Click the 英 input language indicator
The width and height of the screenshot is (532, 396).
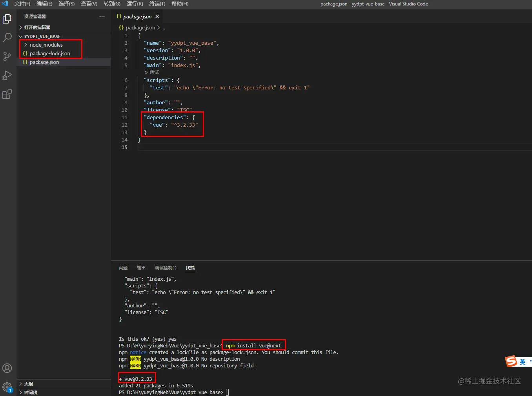523,361
